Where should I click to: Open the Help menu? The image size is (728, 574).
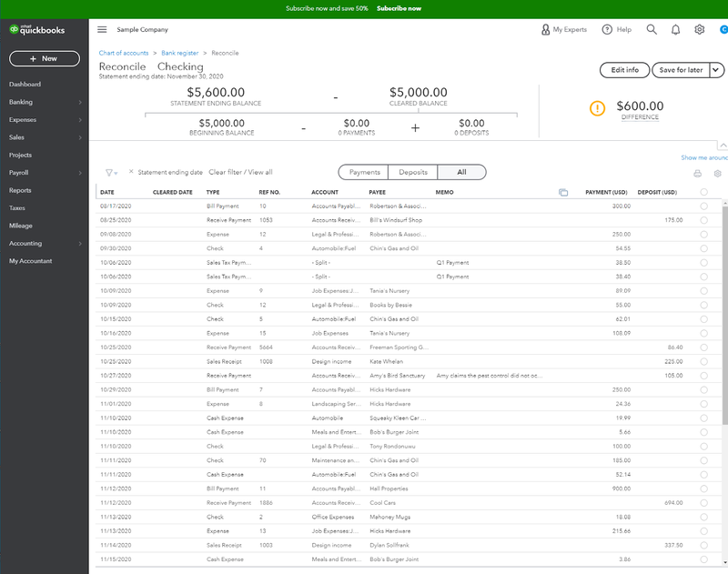coord(617,29)
